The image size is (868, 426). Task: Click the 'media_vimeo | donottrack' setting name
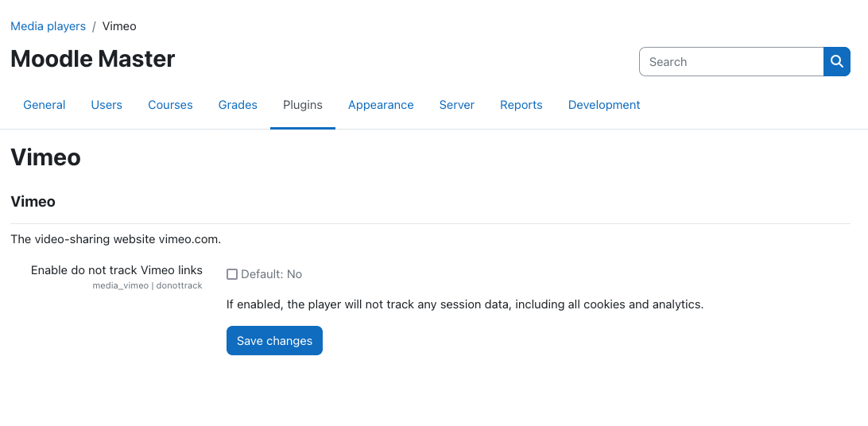click(147, 286)
